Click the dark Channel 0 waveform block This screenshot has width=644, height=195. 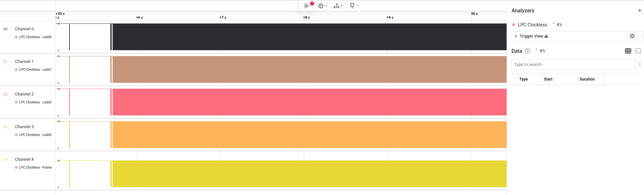click(309, 37)
